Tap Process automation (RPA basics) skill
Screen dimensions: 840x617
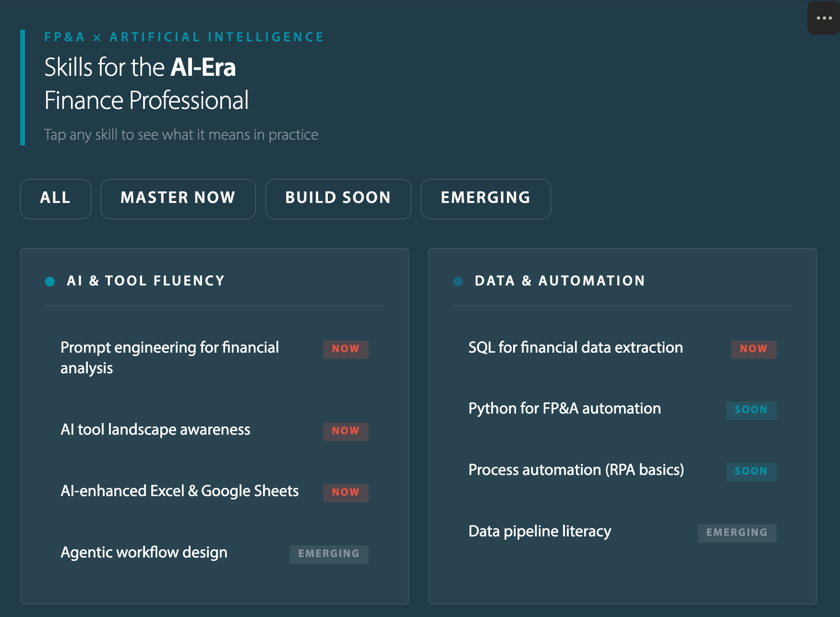576,470
